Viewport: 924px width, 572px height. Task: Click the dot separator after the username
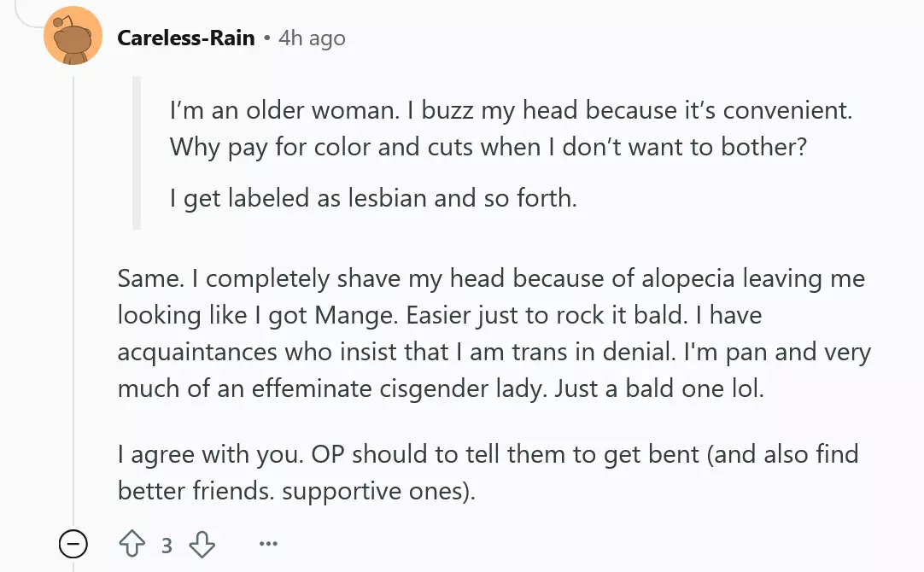click(266, 38)
